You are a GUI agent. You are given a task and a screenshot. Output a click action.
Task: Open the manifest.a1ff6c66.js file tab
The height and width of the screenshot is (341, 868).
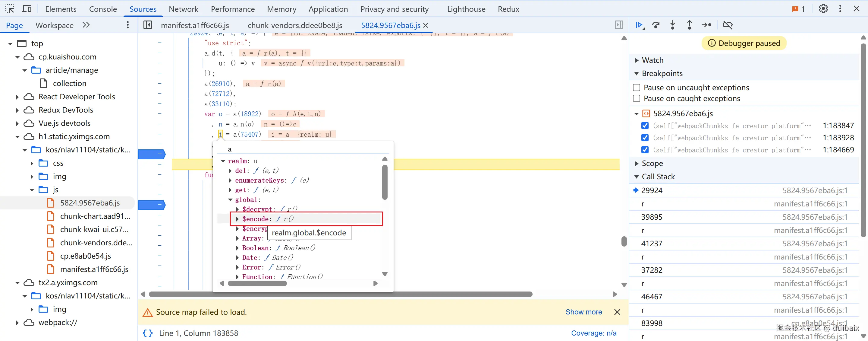pyautogui.click(x=195, y=25)
